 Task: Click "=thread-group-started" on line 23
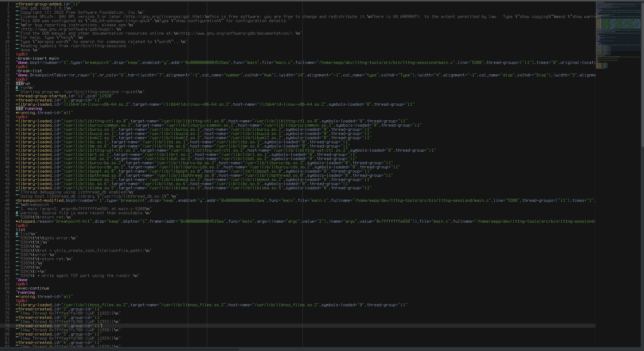click(x=41, y=96)
